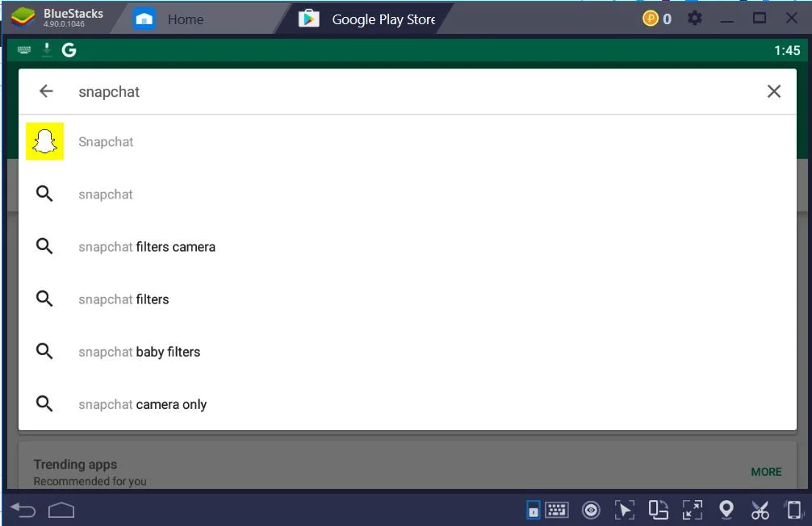Tap the Android back button in bottom bar
This screenshot has height=526, width=812.
[x=23, y=511]
